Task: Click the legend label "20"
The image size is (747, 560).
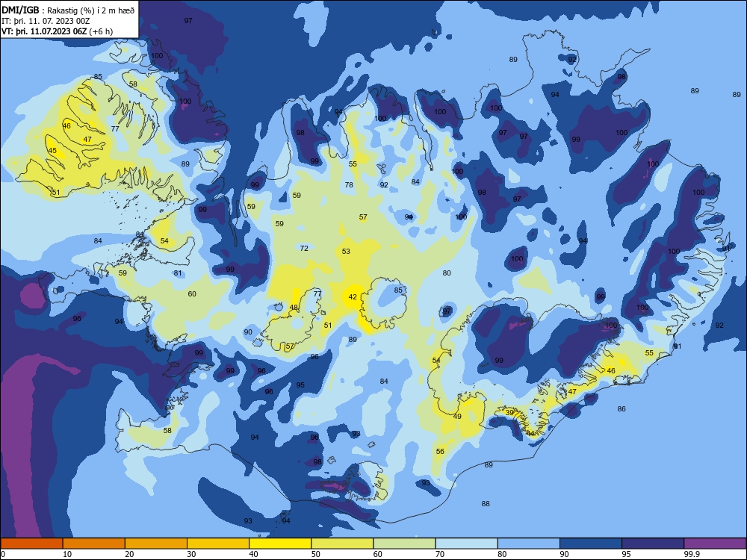Action: 129,554
